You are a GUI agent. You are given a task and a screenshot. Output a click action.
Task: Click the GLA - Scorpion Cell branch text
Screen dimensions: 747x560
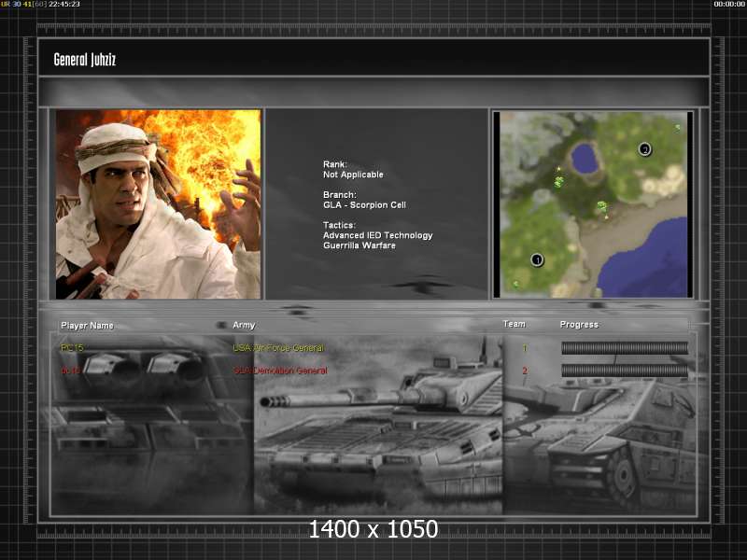[x=364, y=205]
